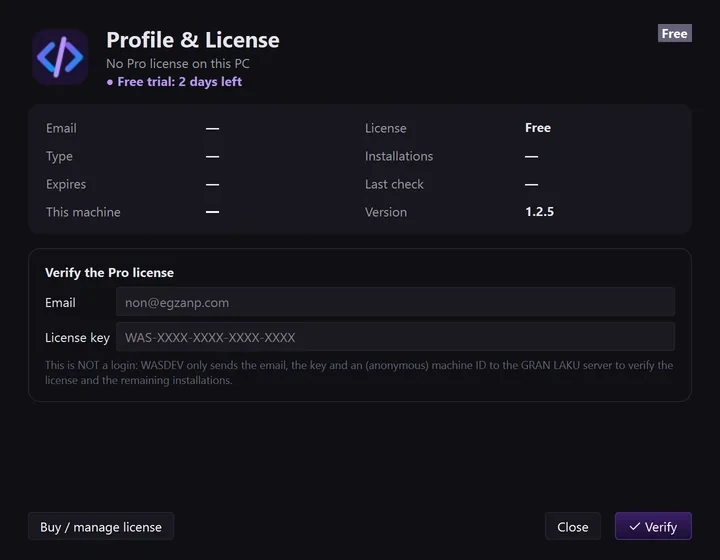Click the 'License key' form label
Viewport: 720px width, 560px height.
(77, 337)
